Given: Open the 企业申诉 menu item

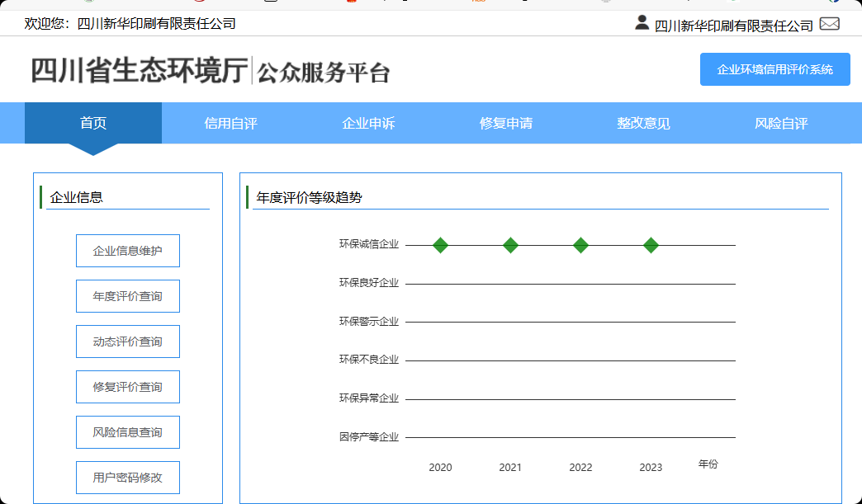Looking at the screenshot, I should [x=368, y=124].
